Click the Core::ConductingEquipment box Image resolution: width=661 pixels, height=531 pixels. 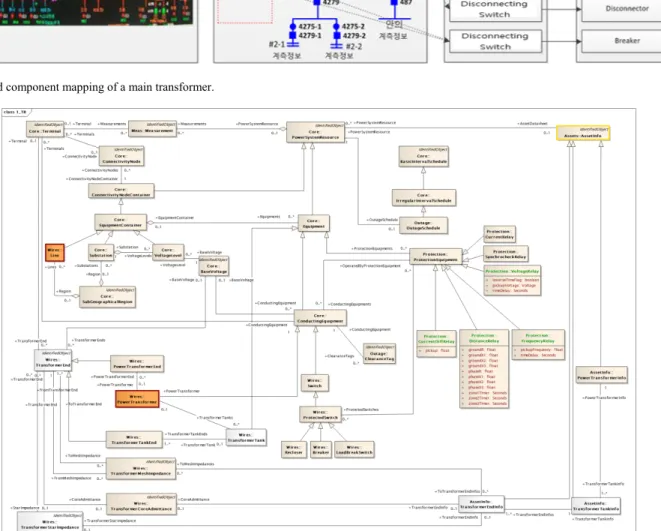(x=320, y=318)
